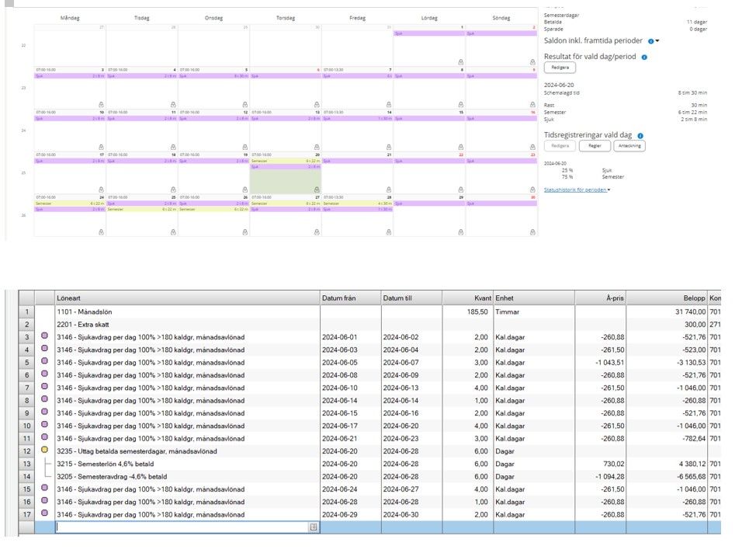Click purple circle icon on payroll row 3

[44, 336]
